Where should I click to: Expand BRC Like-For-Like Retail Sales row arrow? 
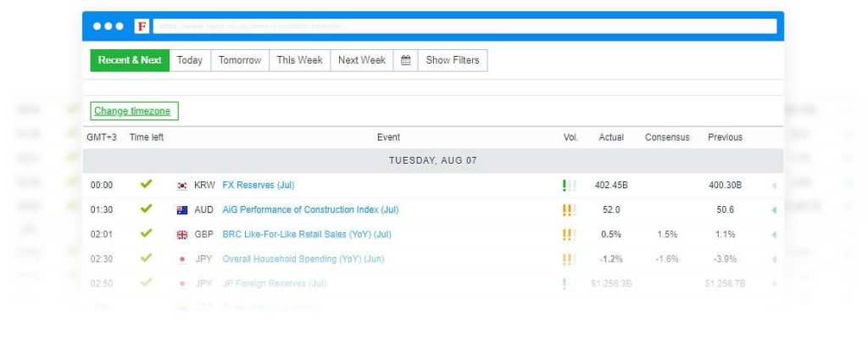[x=774, y=235]
